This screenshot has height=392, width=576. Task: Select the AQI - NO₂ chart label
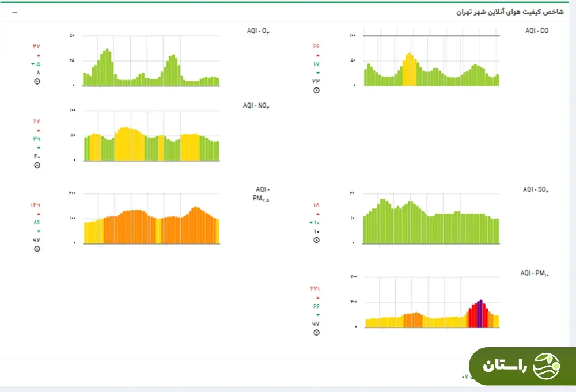(256, 106)
